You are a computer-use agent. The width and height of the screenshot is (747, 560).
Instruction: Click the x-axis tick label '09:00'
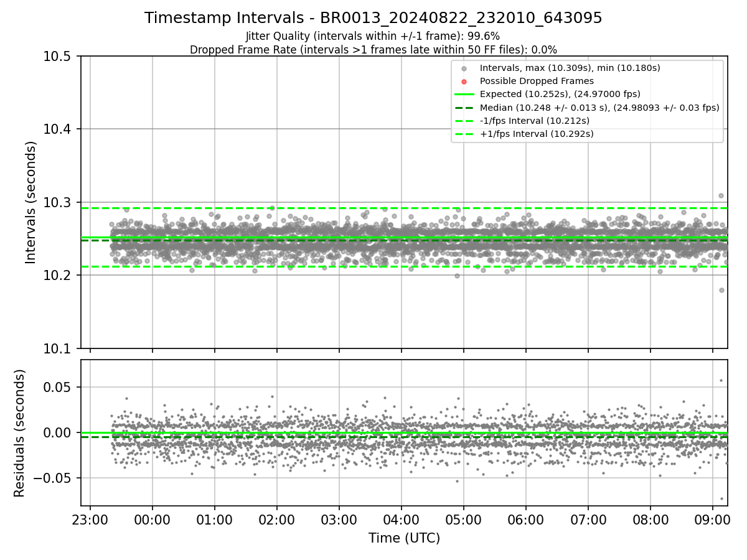click(x=713, y=519)
